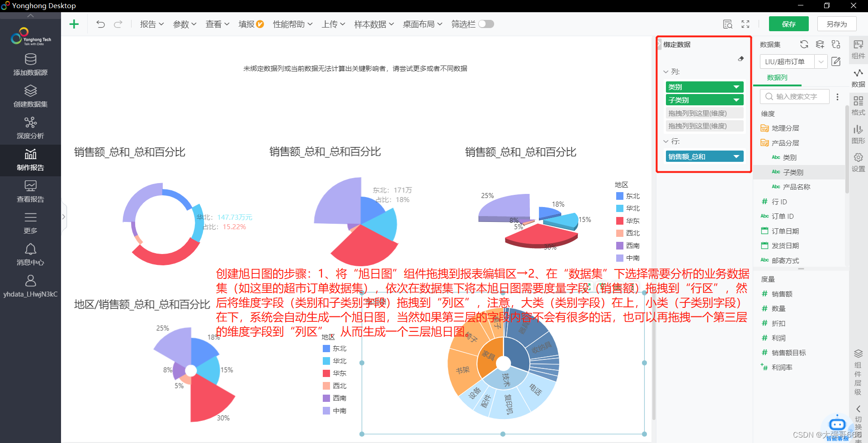
Task: Click the 东北 legend color swatch in top chart
Action: pyautogui.click(x=620, y=196)
